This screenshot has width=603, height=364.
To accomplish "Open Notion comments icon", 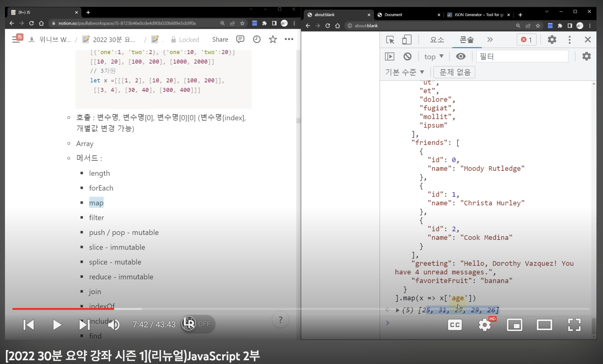I will tap(240, 39).
